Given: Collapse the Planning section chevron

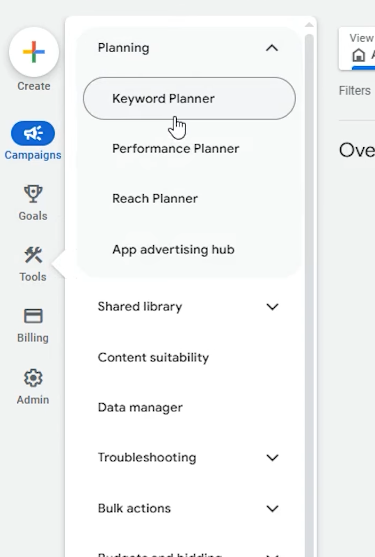Looking at the screenshot, I should (x=272, y=48).
